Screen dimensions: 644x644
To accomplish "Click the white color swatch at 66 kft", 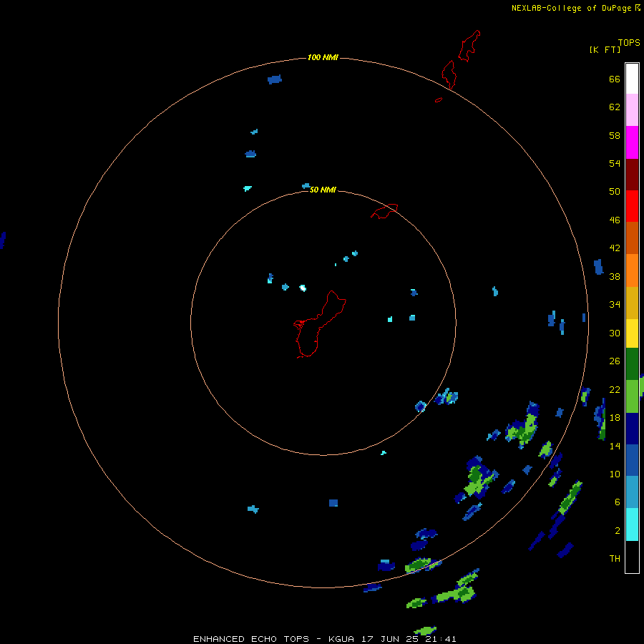I will pos(632,79).
